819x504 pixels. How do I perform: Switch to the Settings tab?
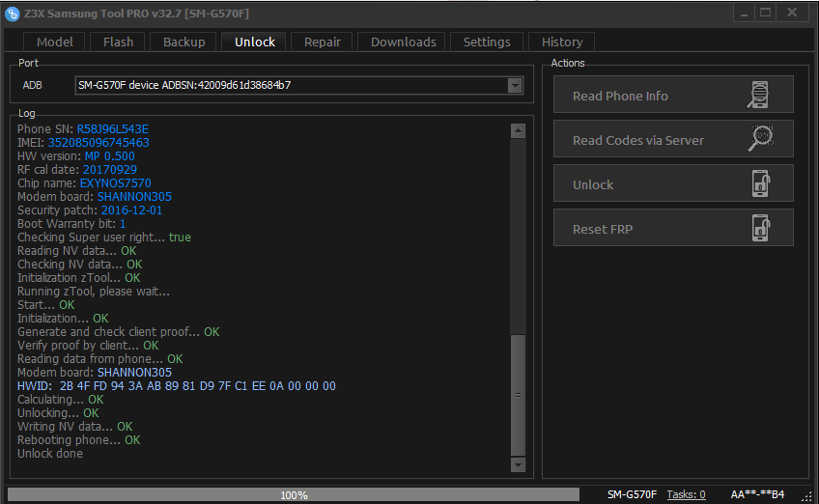487,42
